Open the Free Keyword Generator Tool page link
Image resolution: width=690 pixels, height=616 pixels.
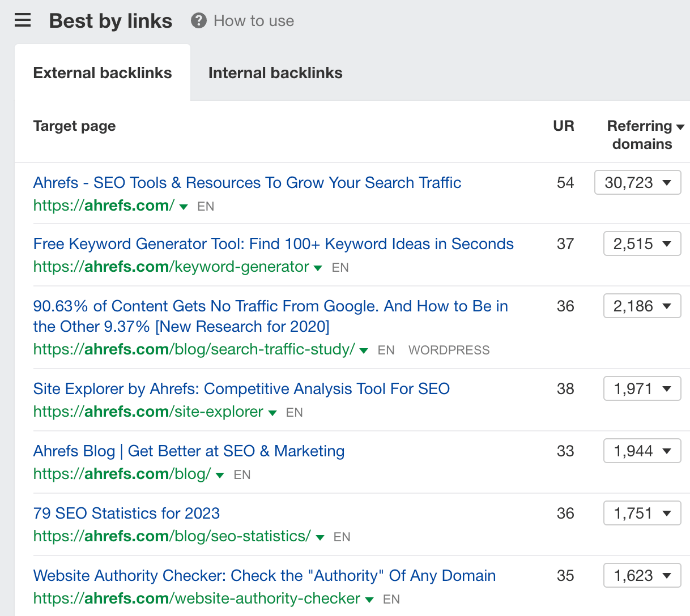(273, 243)
